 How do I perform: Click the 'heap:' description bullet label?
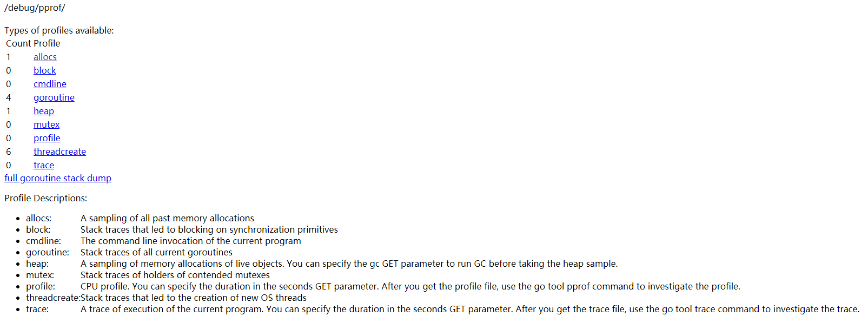click(37, 264)
